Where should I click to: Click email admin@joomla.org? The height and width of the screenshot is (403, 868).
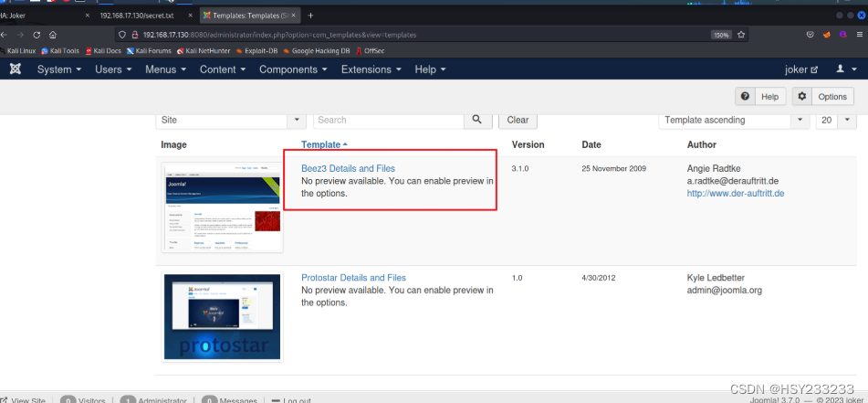coord(724,291)
